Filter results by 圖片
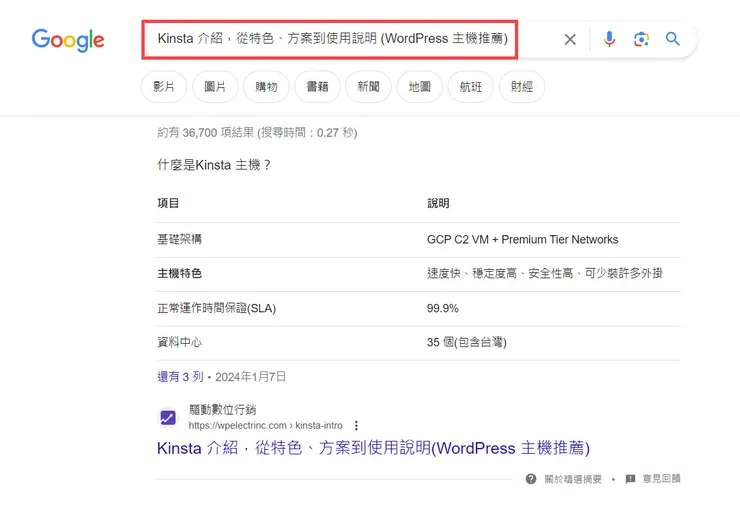740x505 pixels. (215, 86)
